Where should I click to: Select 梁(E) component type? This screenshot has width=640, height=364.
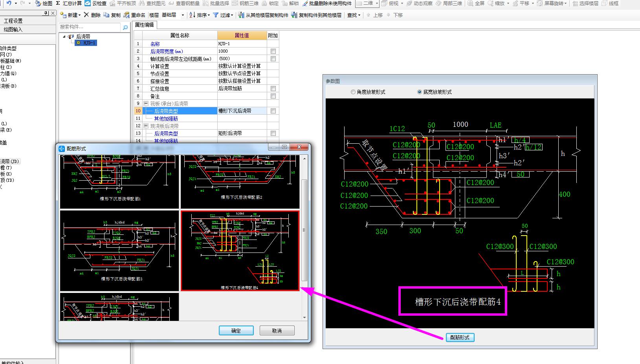6,130
